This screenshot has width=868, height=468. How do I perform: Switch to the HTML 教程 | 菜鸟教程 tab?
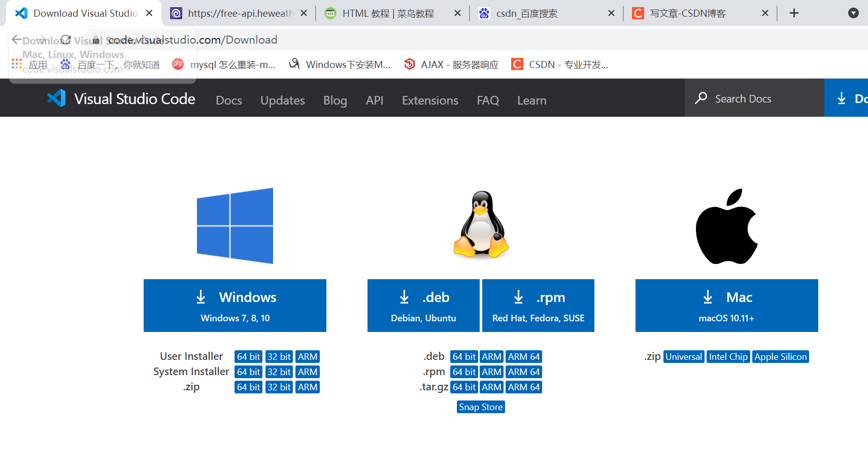(392, 13)
